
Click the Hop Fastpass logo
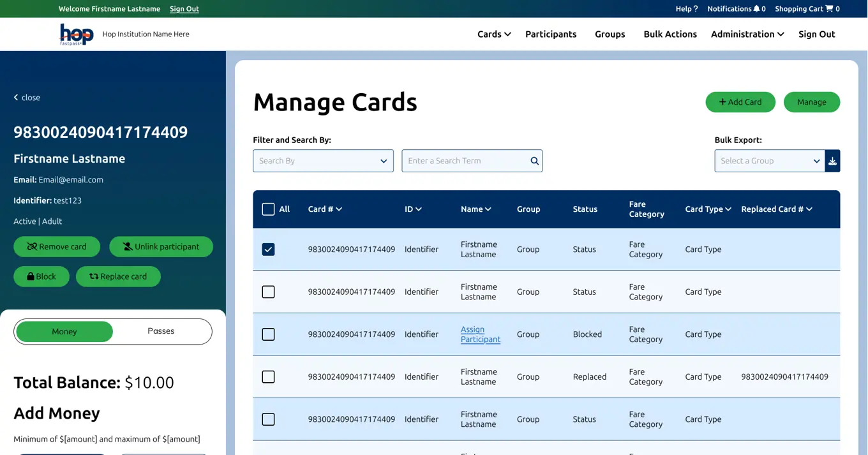77,34
